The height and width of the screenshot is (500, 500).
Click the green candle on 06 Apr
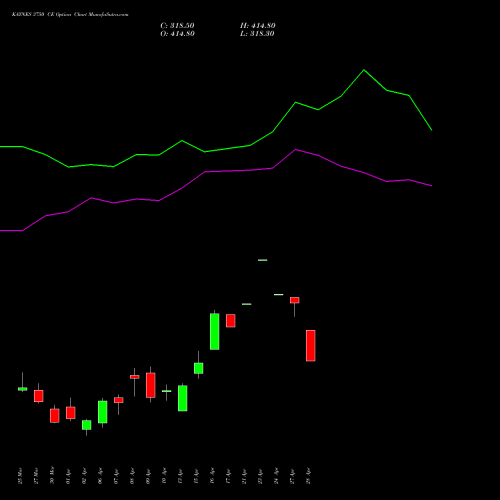(103, 412)
